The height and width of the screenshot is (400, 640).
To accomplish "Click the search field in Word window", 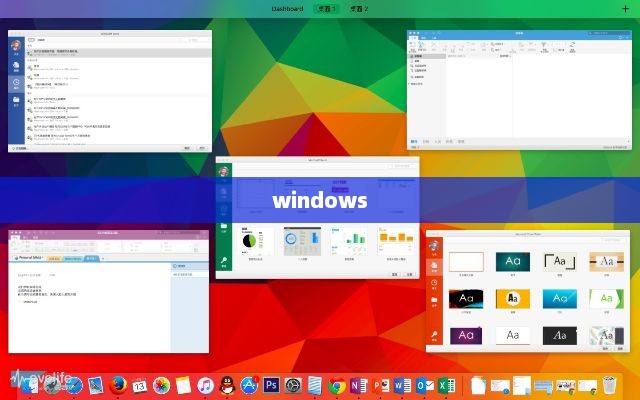I will tap(198, 40).
